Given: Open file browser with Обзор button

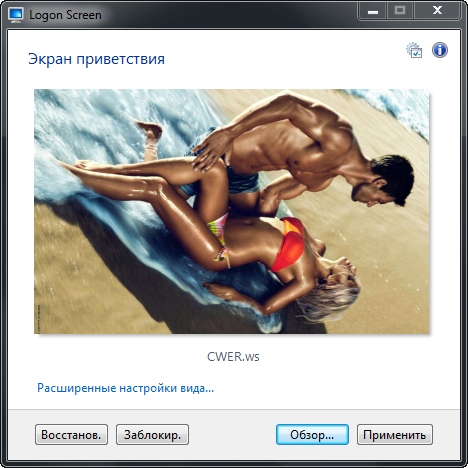Looking at the screenshot, I should (312, 435).
